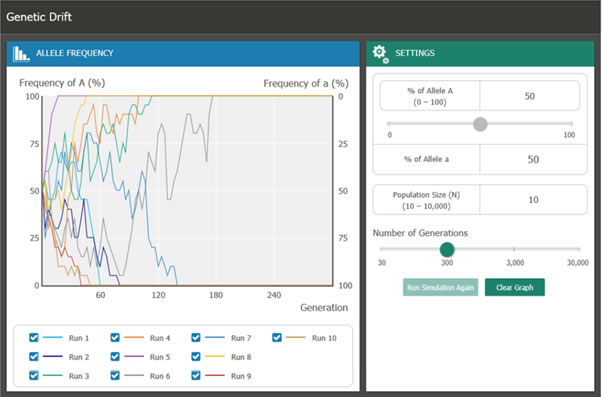Screen dimensions: 602x397
Task: Click the Run 5 legend label
Action: pyautogui.click(x=160, y=357)
